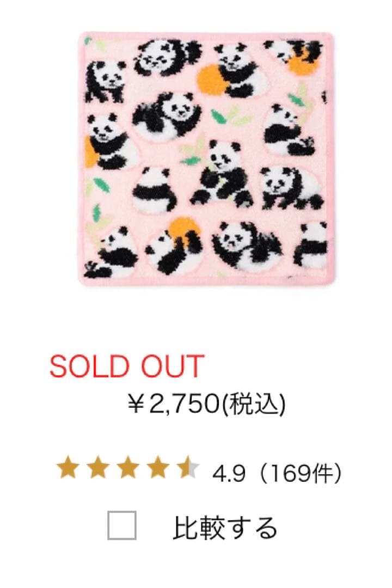Click the first gold rating star
The image size is (392, 588).
point(68,467)
